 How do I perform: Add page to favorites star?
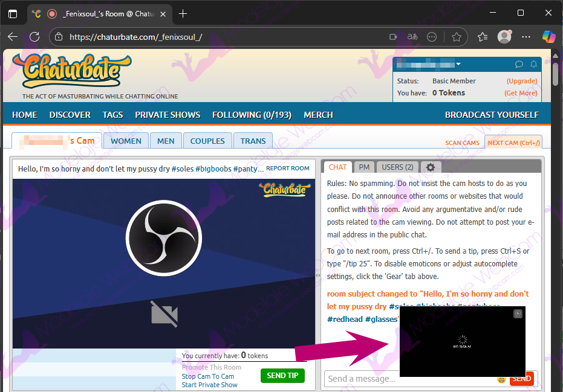coord(457,37)
